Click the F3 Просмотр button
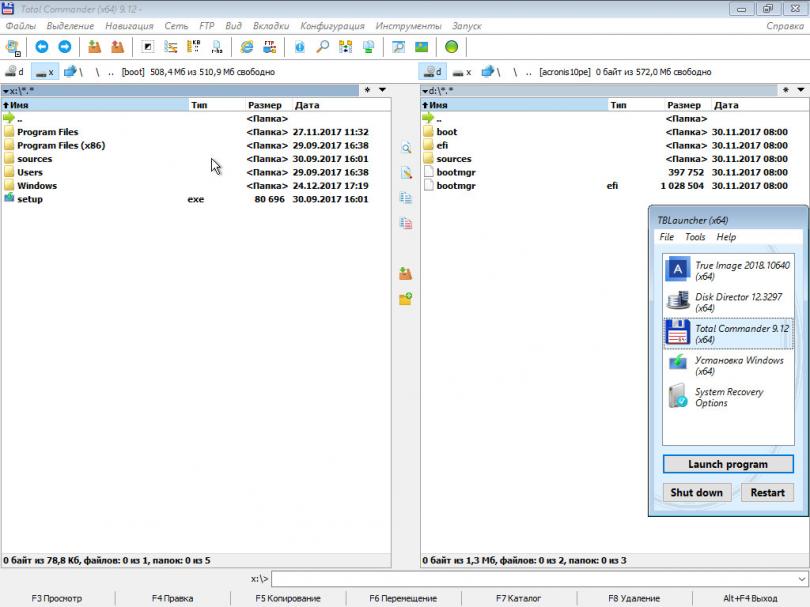Viewport: 810px width, 607px height. pyautogui.click(x=57, y=598)
